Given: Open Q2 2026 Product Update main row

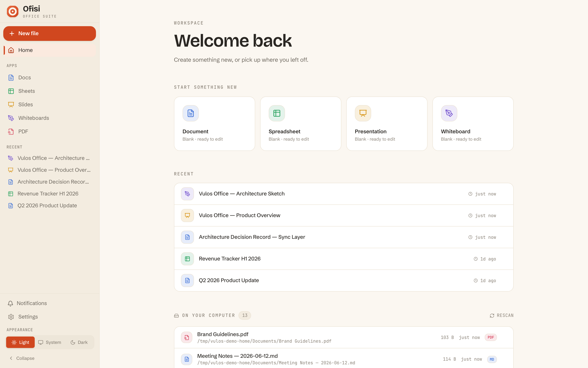Looking at the screenshot, I should (344, 280).
